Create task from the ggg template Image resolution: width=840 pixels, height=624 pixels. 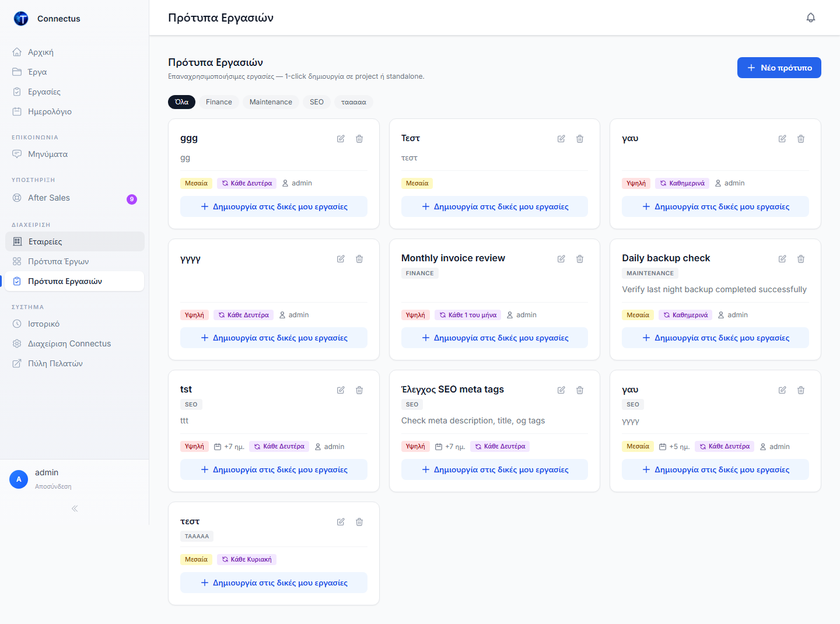pyautogui.click(x=274, y=206)
